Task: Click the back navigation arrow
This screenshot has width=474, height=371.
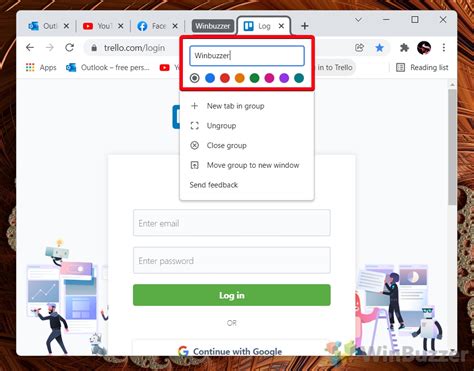Action: click(x=30, y=48)
